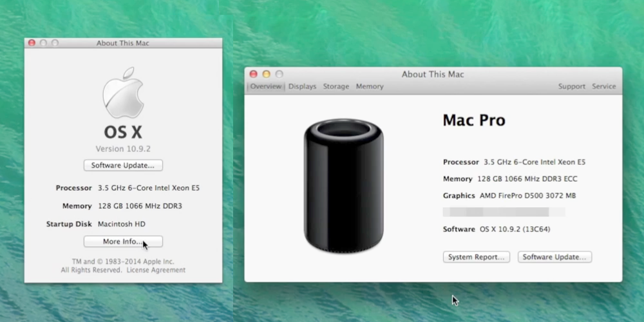
Task: Close the large Mac Pro About window
Action: (x=253, y=74)
